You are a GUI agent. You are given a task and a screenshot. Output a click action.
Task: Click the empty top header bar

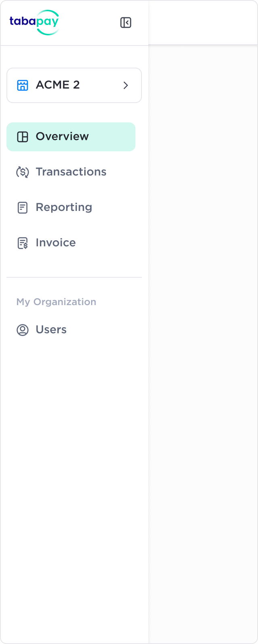[x=203, y=23]
